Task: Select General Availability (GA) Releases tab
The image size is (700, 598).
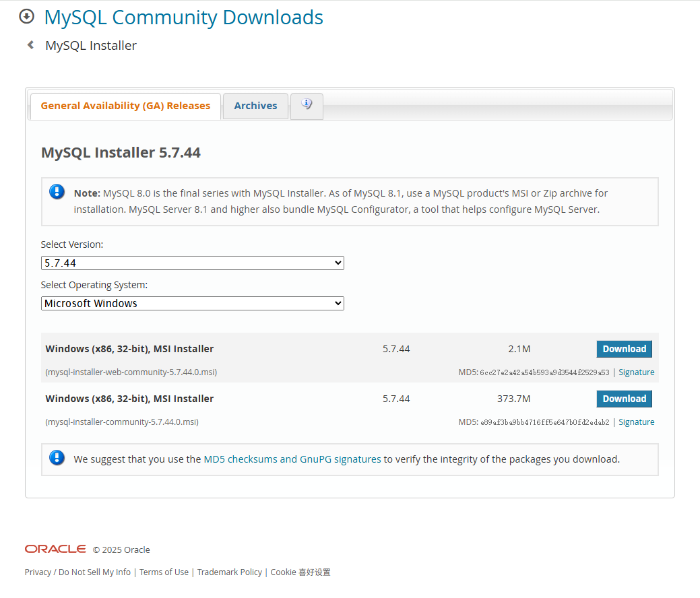Action: coord(125,106)
